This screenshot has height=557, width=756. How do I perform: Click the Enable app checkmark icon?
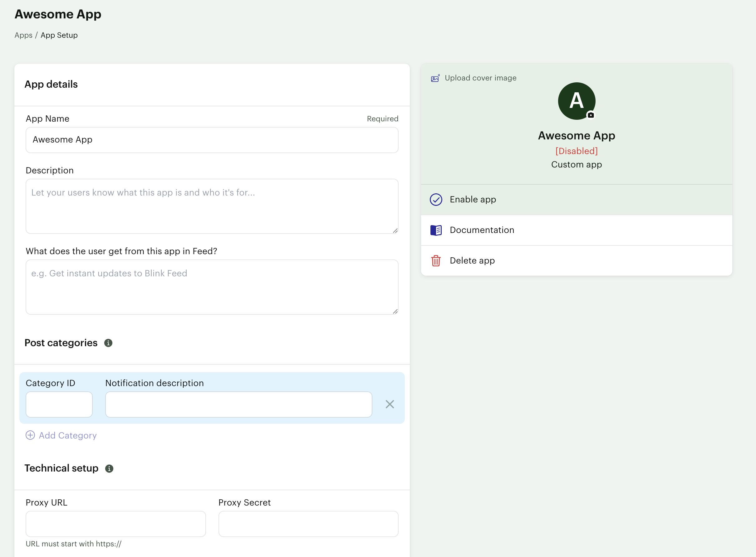[436, 200]
